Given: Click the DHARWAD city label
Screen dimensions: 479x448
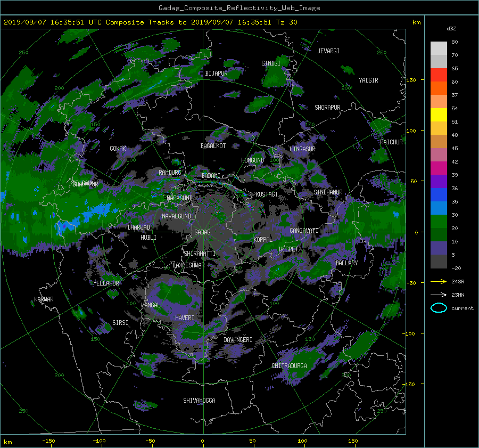Looking at the screenshot, I should [139, 227].
